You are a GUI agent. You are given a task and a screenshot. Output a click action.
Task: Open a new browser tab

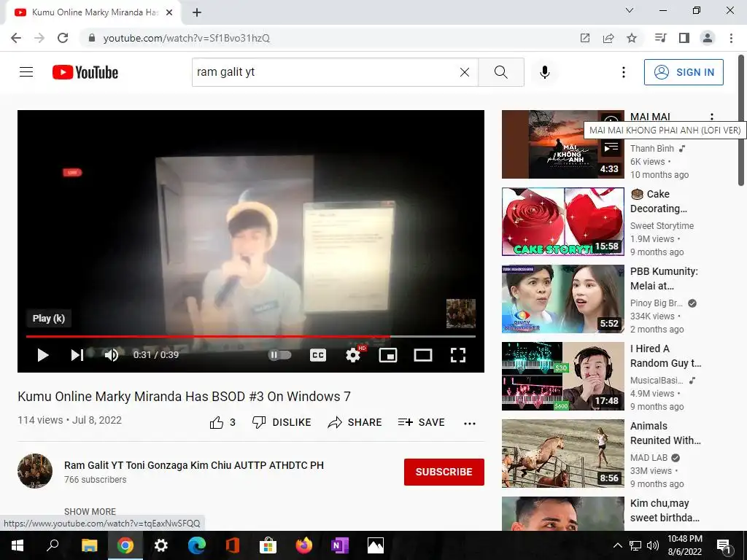pos(197,12)
